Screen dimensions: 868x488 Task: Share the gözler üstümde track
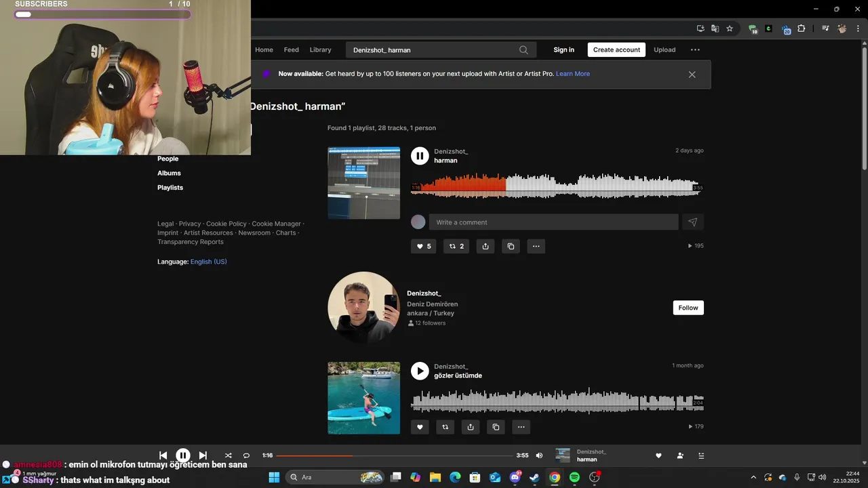(x=471, y=427)
